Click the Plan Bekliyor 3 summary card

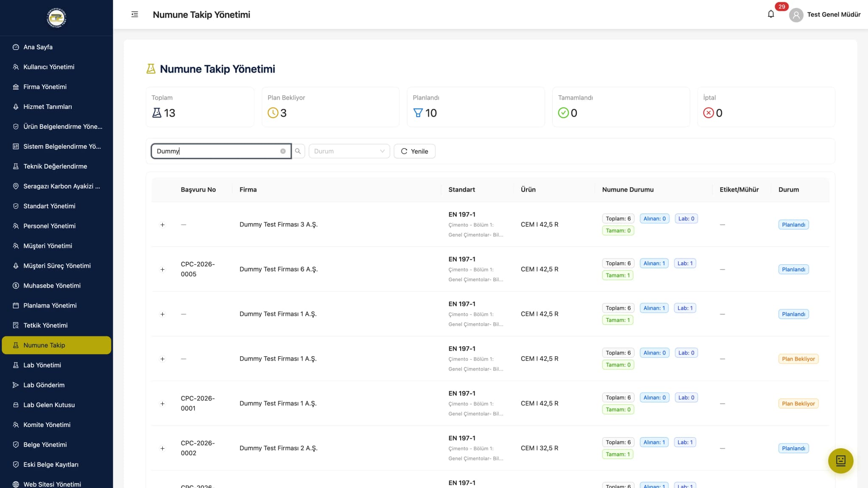[331, 107]
